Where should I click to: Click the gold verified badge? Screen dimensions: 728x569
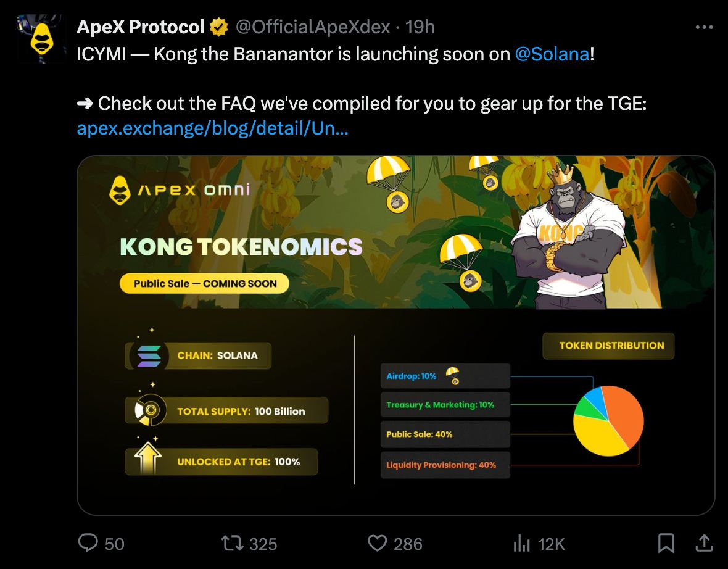click(x=218, y=27)
